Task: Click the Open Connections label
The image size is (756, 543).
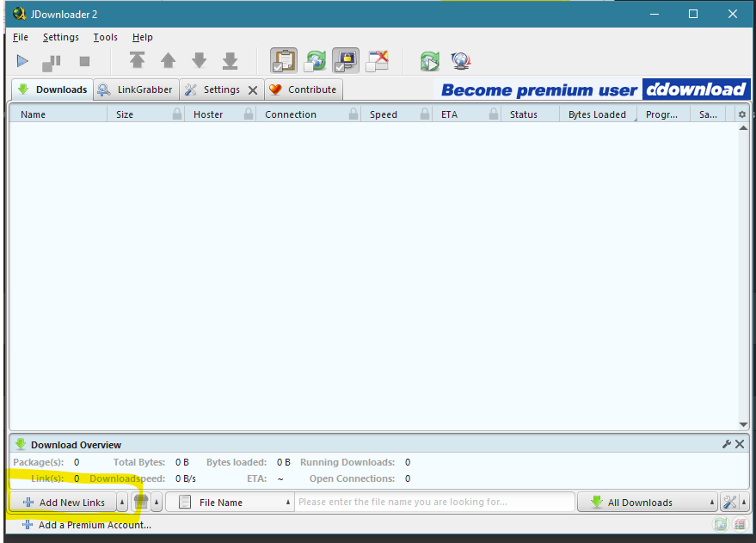Action: pyautogui.click(x=352, y=478)
